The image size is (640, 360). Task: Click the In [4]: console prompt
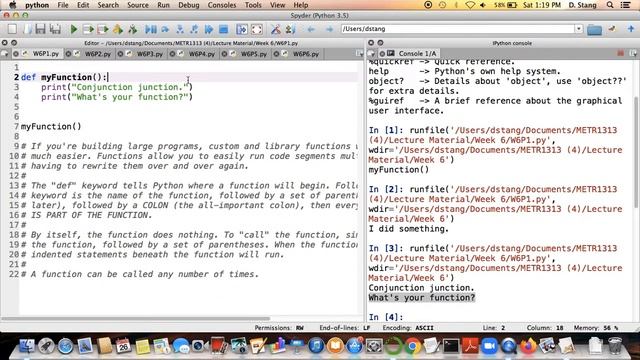coord(386,317)
